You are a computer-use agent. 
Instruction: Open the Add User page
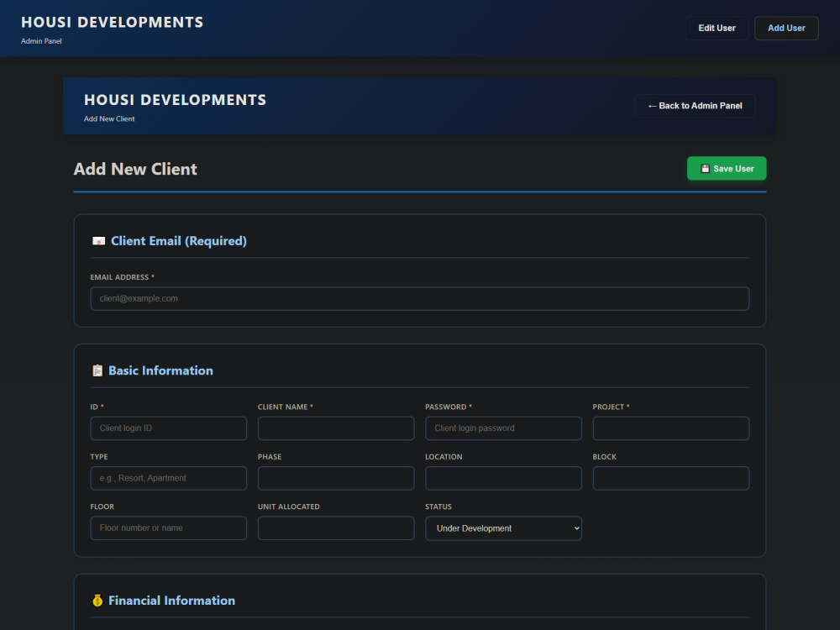click(x=786, y=28)
